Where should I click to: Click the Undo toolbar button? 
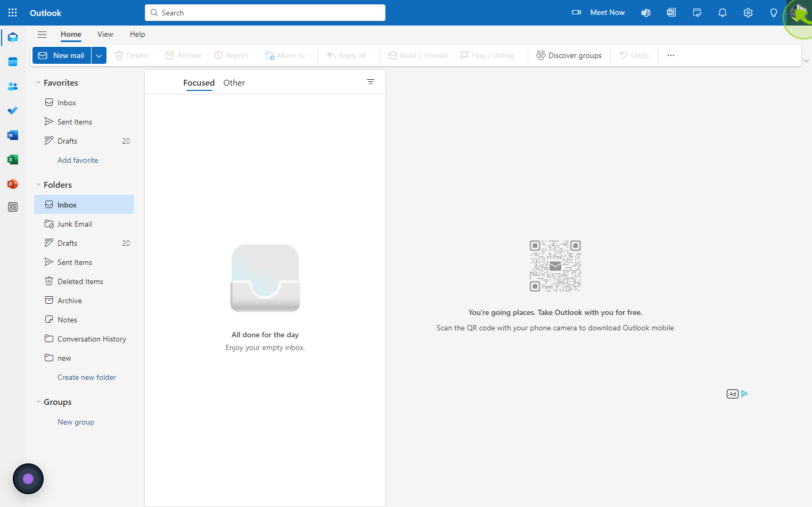point(634,55)
